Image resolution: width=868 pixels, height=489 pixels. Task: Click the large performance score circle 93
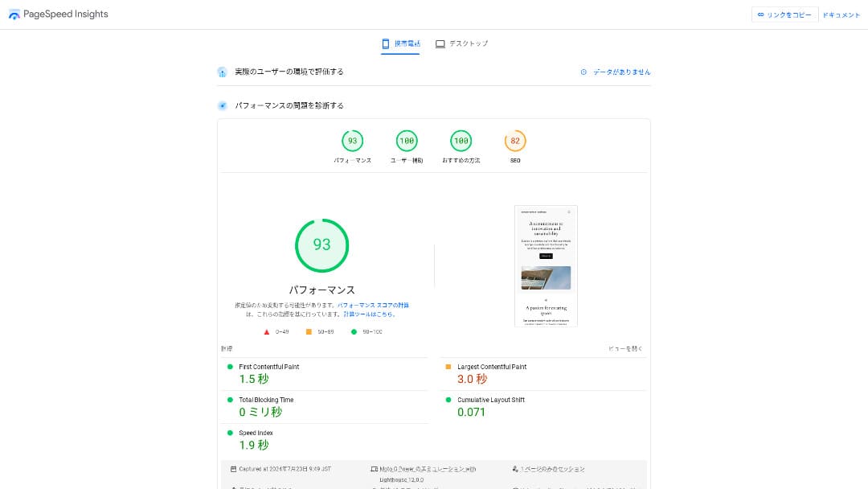point(321,245)
